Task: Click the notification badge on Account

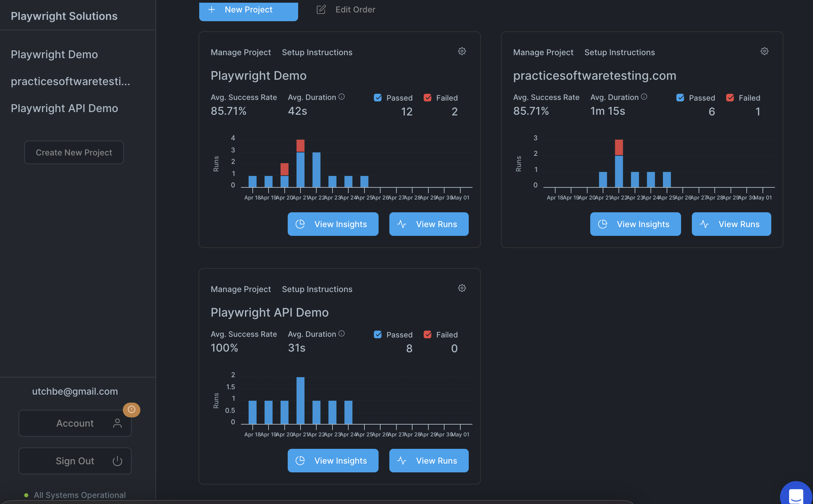Action: 132,410
